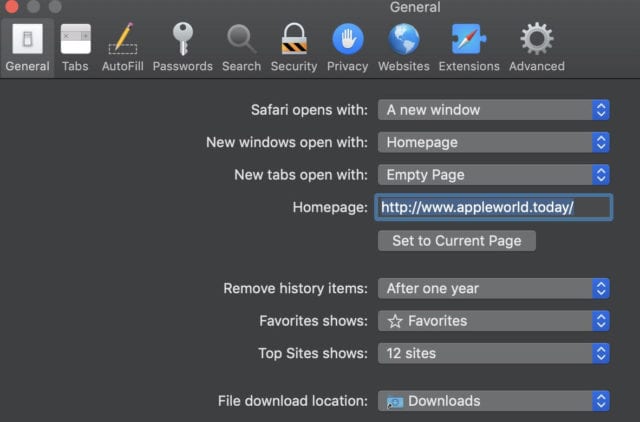Change 'New tabs open with' Empty Page option
Screen dimensions: 640x422
click(x=493, y=174)
